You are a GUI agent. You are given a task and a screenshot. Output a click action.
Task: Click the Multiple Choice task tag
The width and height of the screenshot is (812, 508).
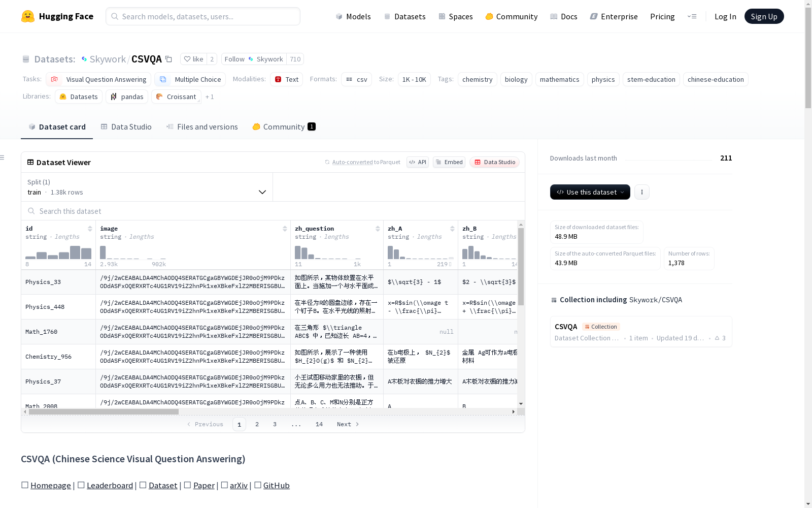[x=190, y=79]
